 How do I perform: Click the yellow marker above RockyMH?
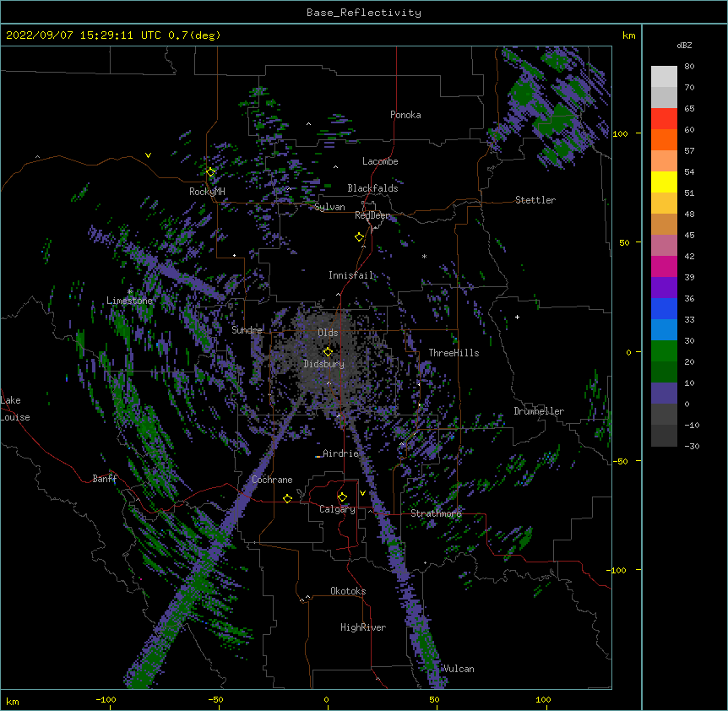pos(210,172)
